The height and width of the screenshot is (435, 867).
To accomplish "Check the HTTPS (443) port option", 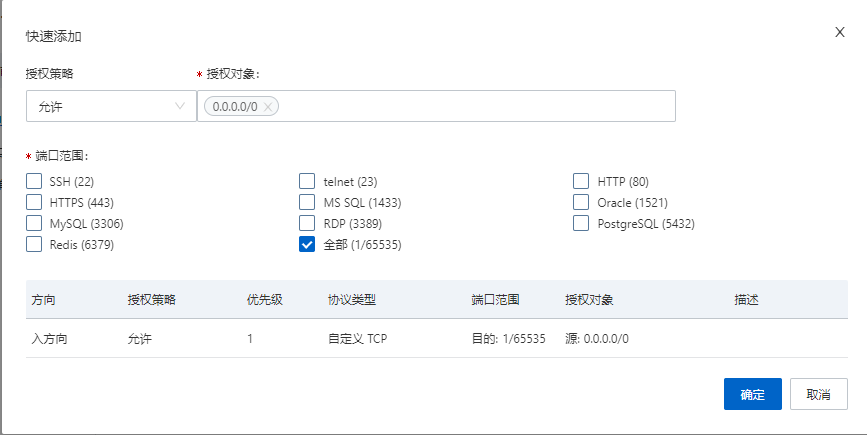I will (34, 202).
